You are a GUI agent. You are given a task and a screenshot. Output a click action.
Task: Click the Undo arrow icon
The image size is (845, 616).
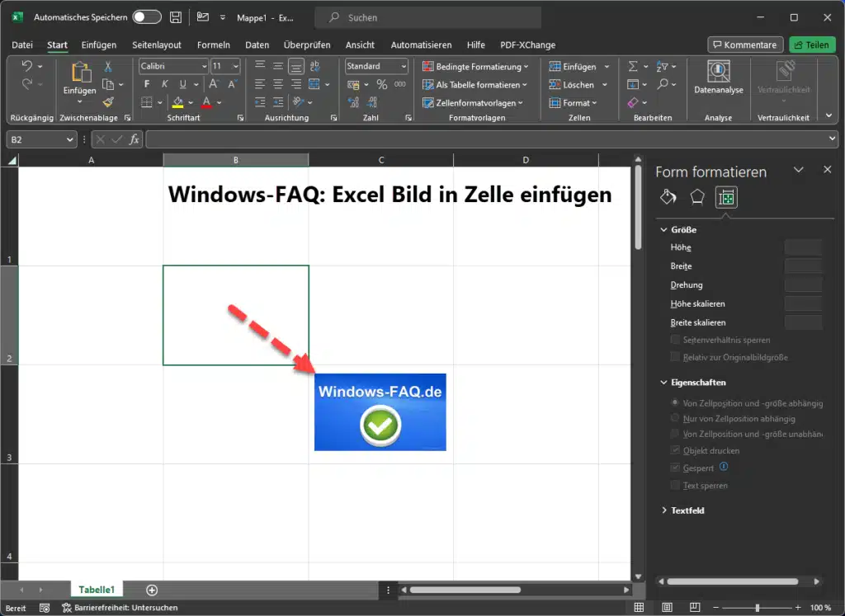click(x=26, y=66)
